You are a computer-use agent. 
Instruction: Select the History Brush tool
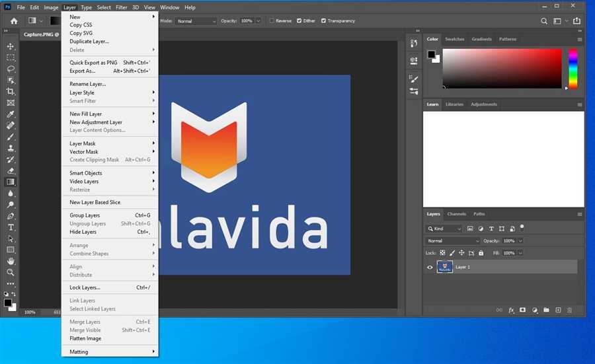[11, 160]
